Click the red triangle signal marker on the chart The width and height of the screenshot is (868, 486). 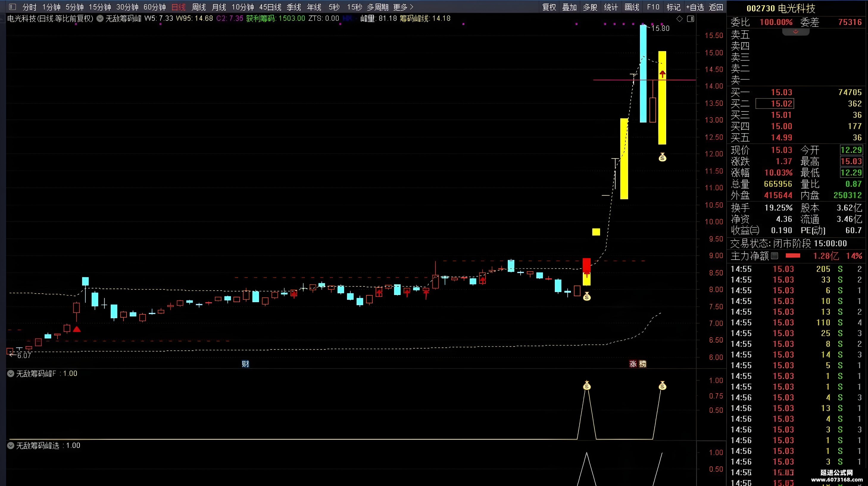[77, 329]
